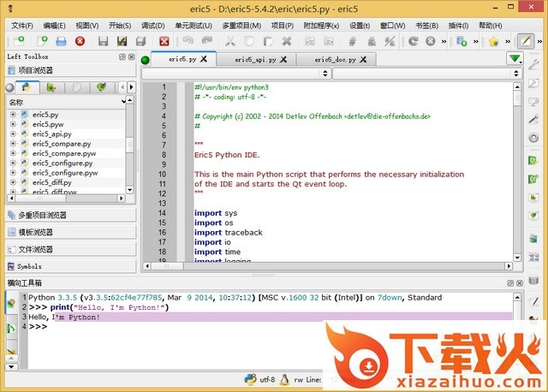
Task: Open the 文件浏览器 toolbox section
Action: [43, 249]
